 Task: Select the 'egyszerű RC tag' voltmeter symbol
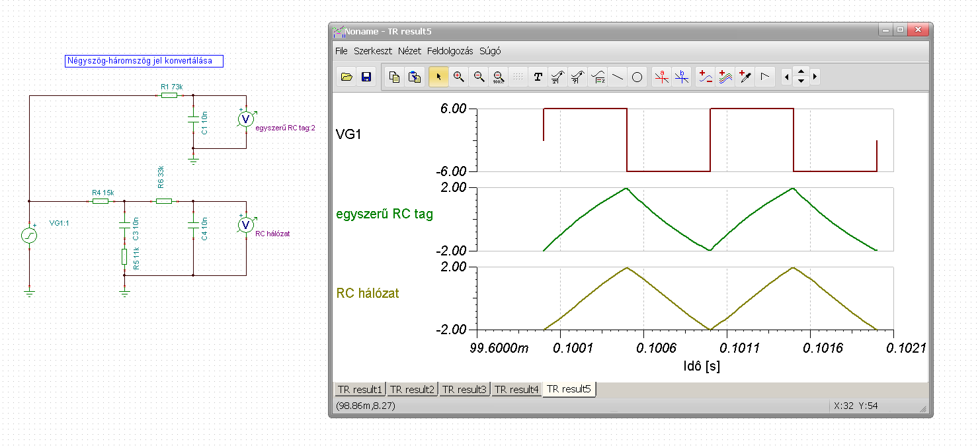coord(245,118)
